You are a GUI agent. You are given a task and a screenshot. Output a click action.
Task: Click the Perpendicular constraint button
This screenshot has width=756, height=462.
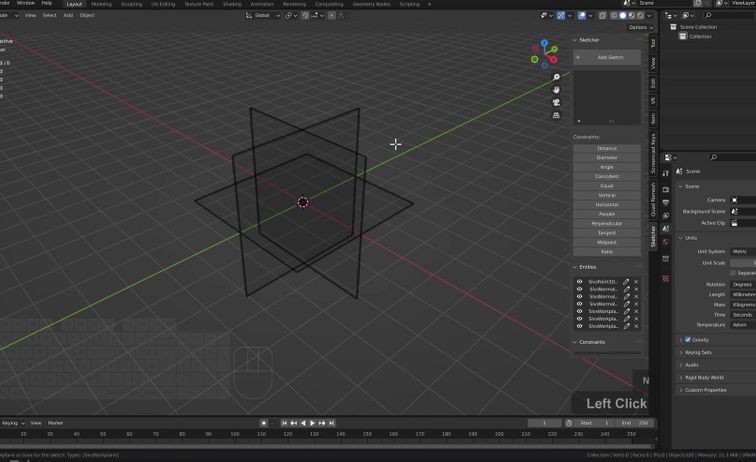[x=607, y=223]
